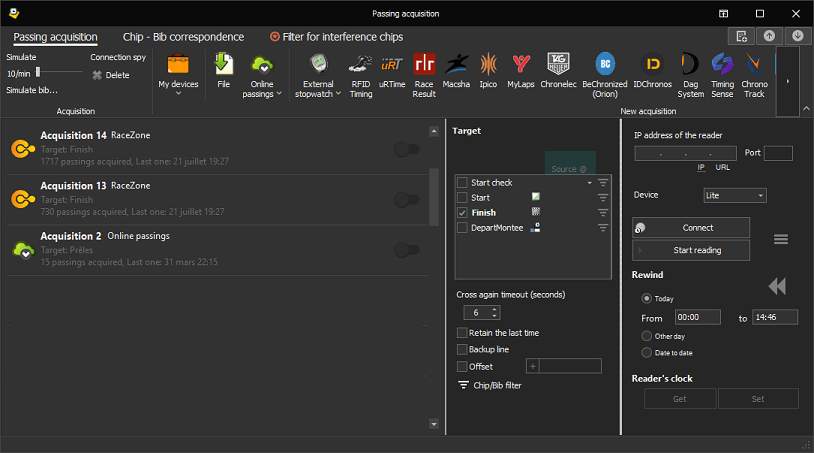Enable the Retain the last time checkbox
Viewport: 814px width, 453px height.
click(x=462, y=333)
